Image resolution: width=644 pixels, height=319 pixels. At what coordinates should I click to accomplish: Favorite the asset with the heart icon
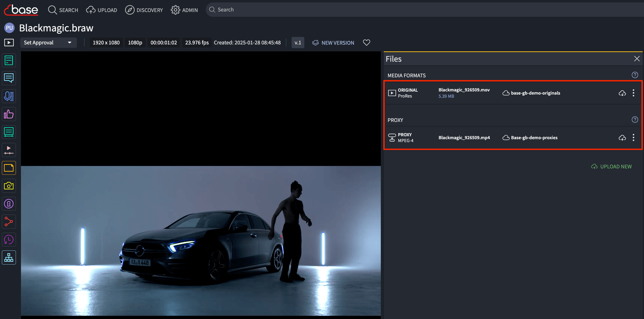[x=366, y=42]
